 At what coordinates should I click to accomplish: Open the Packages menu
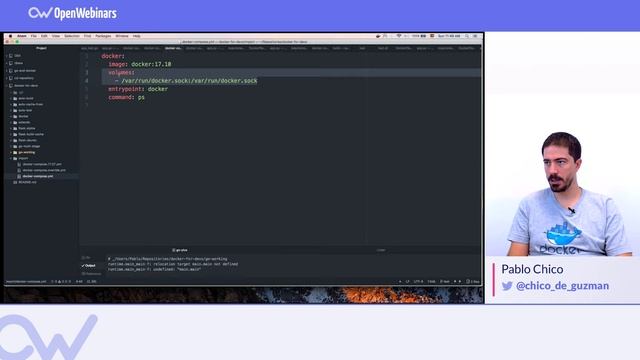point(103,36)
